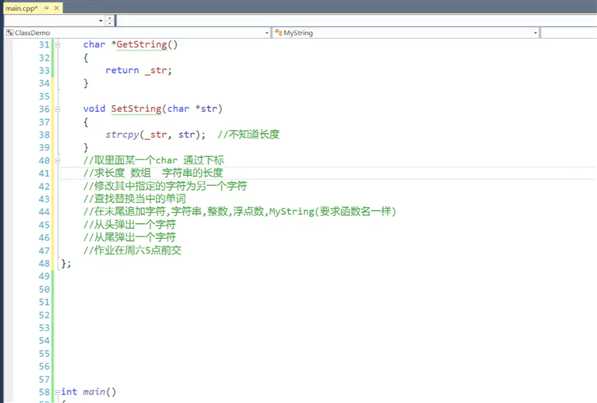Click line number 31
597x403 pixels.
[x=44, y=45]
